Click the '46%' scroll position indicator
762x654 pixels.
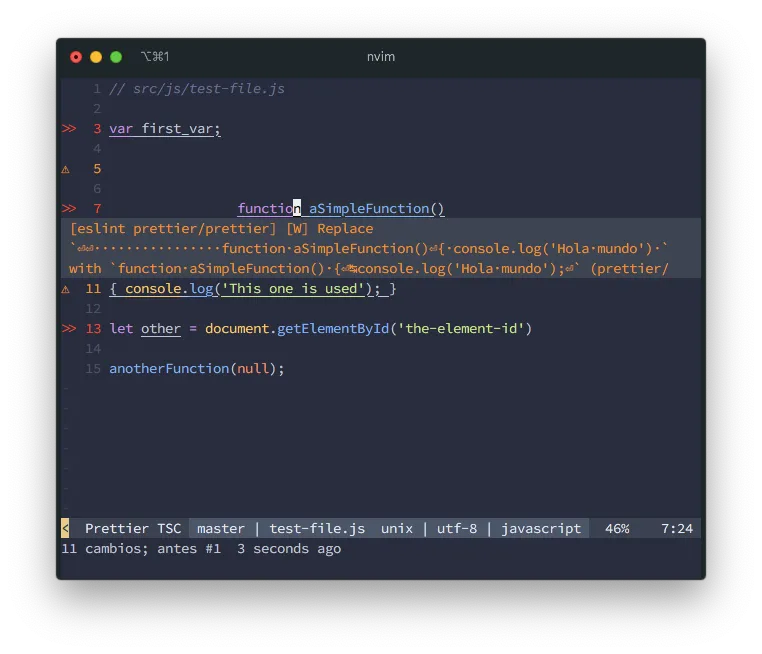(x=617, y=528)
